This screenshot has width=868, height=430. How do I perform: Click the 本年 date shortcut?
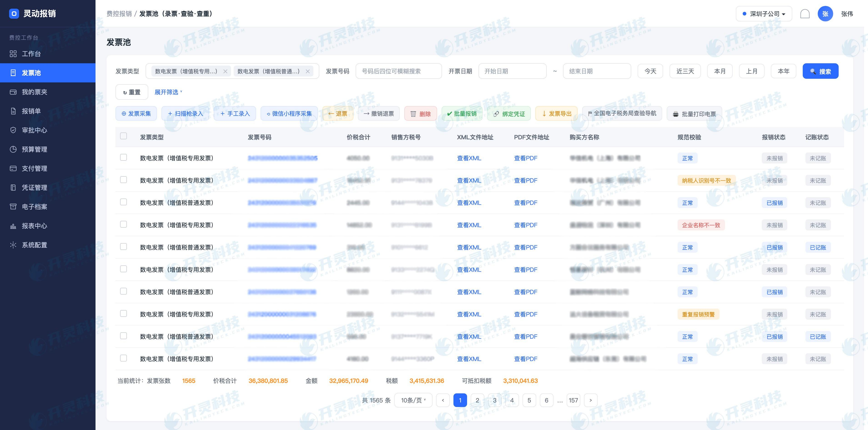[x=783, y=71]
